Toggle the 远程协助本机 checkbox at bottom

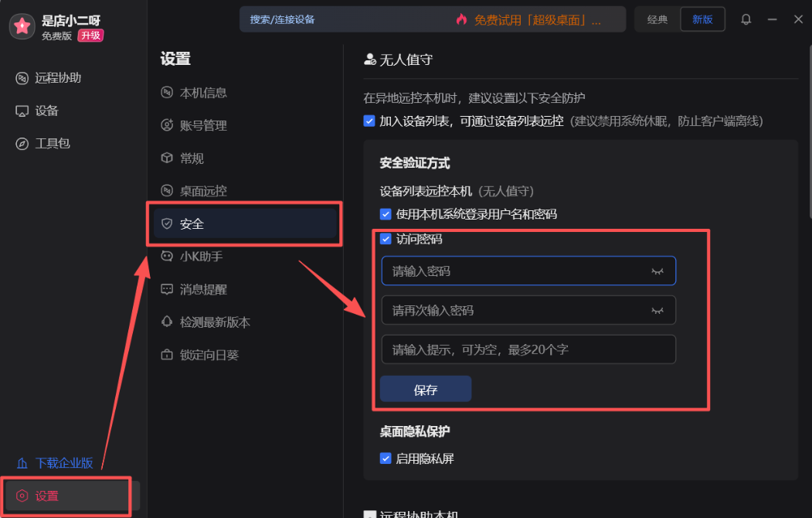[x=370, y=514]
